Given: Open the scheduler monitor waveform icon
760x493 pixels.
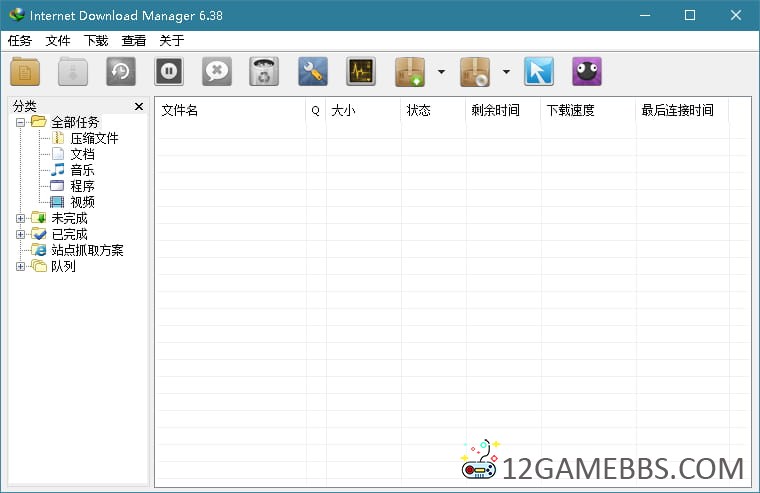Looking at the screenshot, I should pyautogui.click(x=361, y=72).
